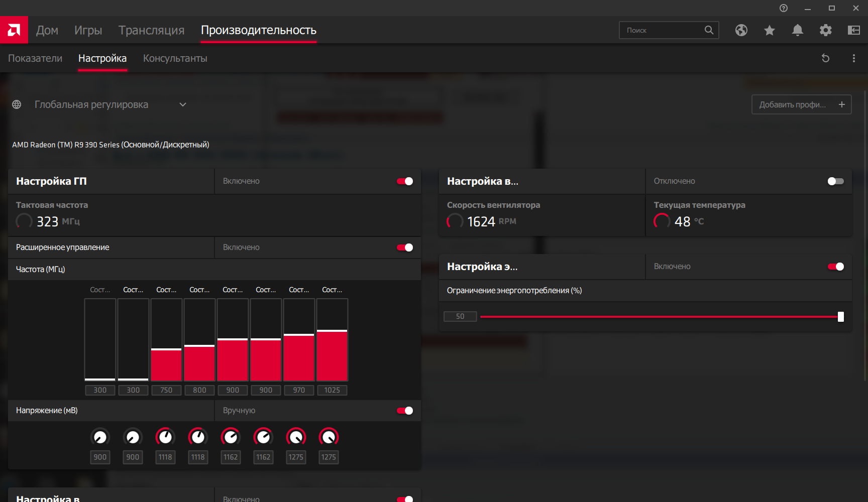Image resolution: width=868 pixels, height=502 pixels.
Task: Click the frequency bar above 750
Action: pos(166,340)
